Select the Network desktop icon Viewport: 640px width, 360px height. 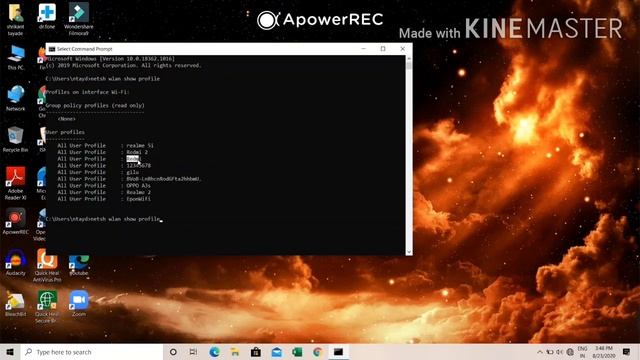tap(16, 98)
